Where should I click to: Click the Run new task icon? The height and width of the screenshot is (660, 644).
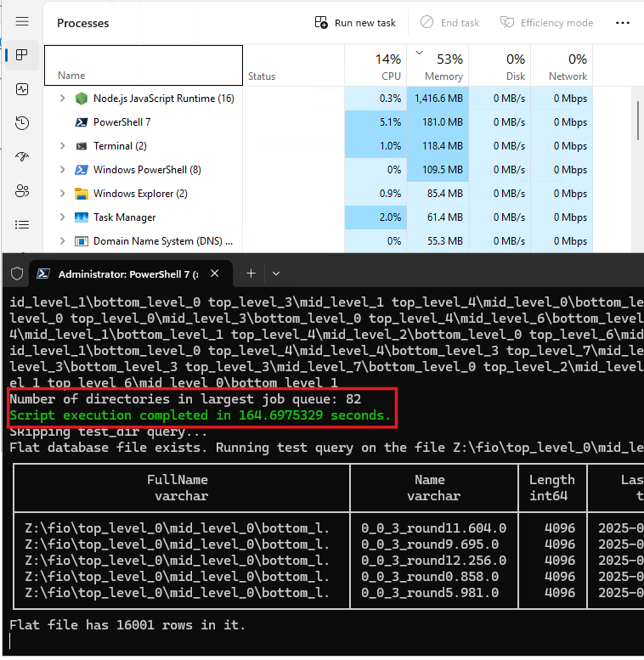click(321, 22)
